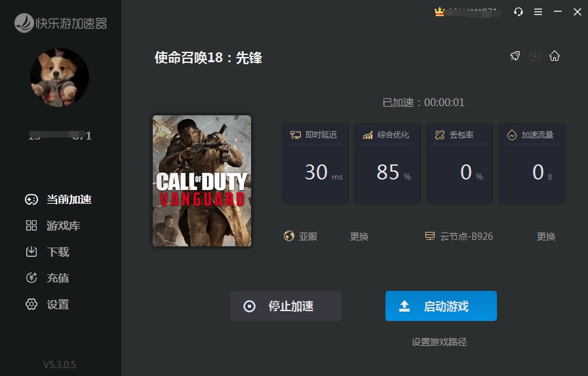Click the rocket boost icon
The image size is (588, 376).
click(x=515, y=56)
